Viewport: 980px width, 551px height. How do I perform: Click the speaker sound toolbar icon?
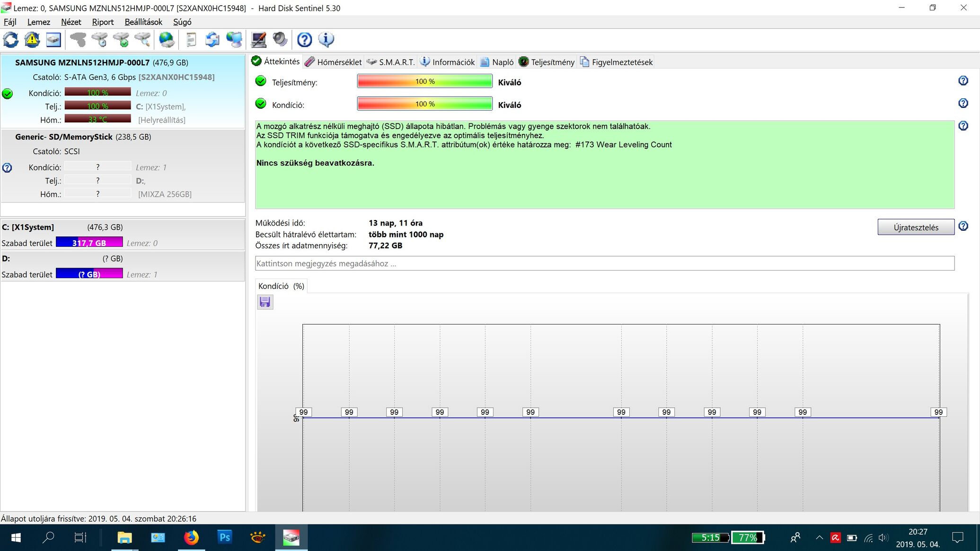pyautogui.click(x=280, y=40)
